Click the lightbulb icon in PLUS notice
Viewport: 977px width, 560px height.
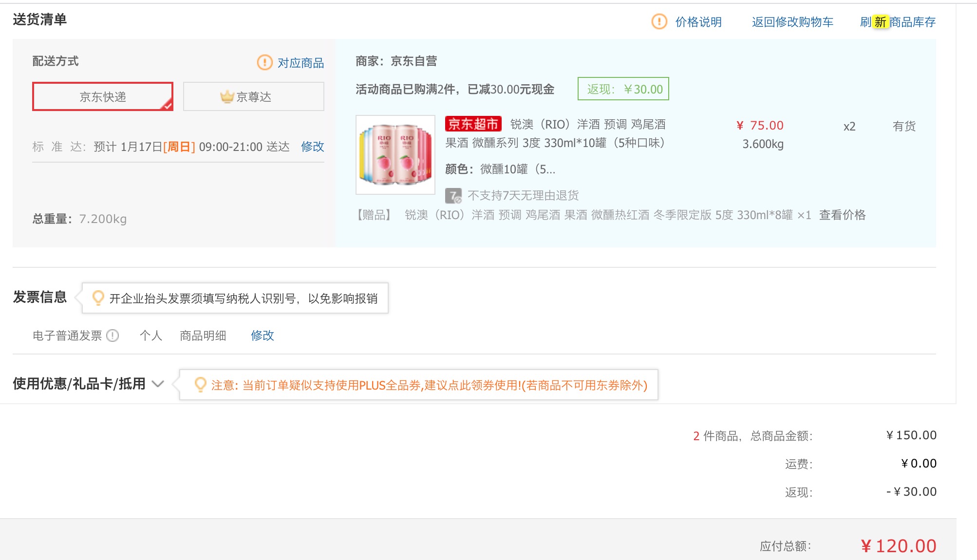click(200, 385)
